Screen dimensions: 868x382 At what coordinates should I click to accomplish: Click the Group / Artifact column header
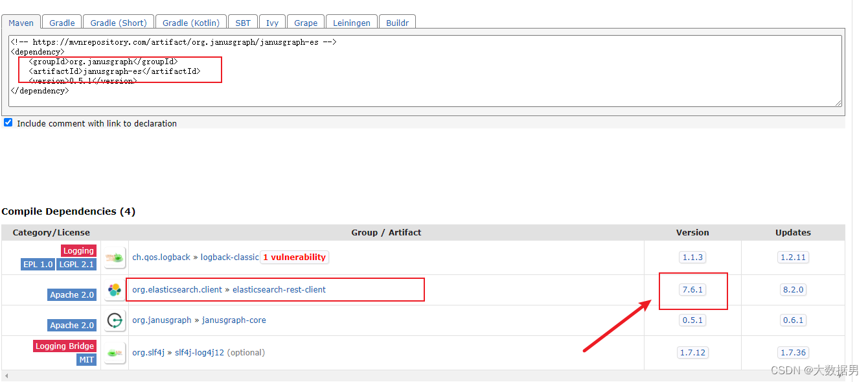click(x=386, y=232)
